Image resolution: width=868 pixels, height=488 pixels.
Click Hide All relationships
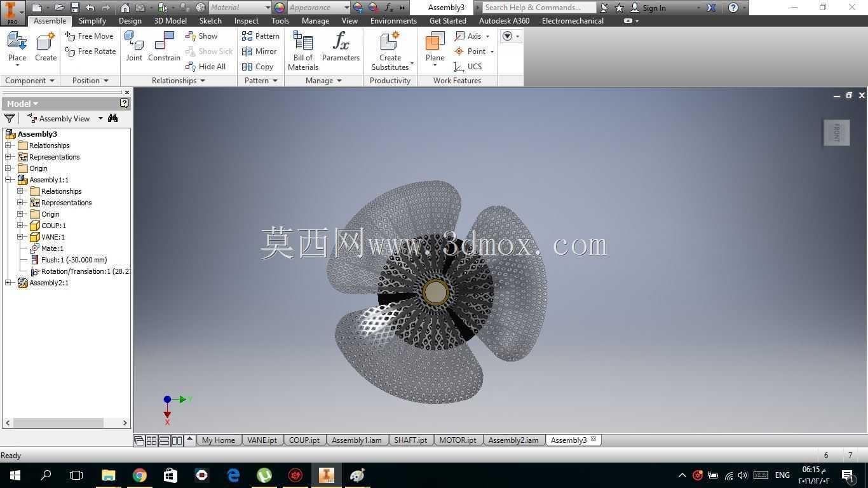(x=206, y=67)
